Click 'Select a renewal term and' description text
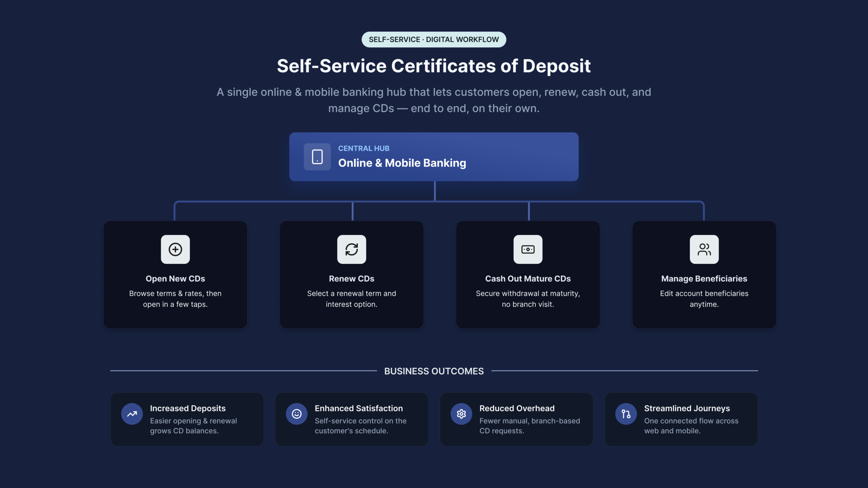The width and height of the screenshot is (868, 488). coord(352,293)
